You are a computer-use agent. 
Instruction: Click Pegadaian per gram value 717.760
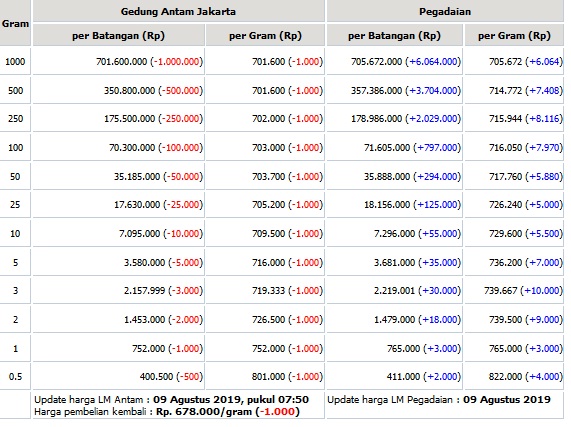click(x=505, y=177)
